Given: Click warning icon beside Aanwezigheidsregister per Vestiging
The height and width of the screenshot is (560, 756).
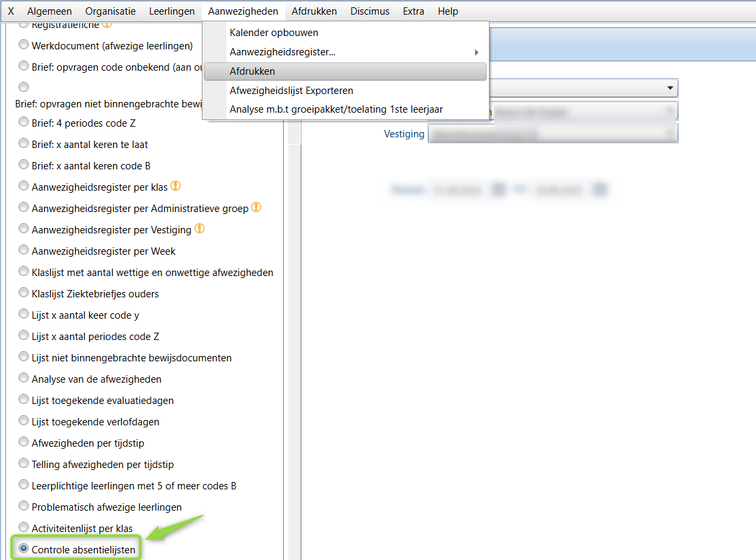Looking at the screenshot, I should pos(199,229).
